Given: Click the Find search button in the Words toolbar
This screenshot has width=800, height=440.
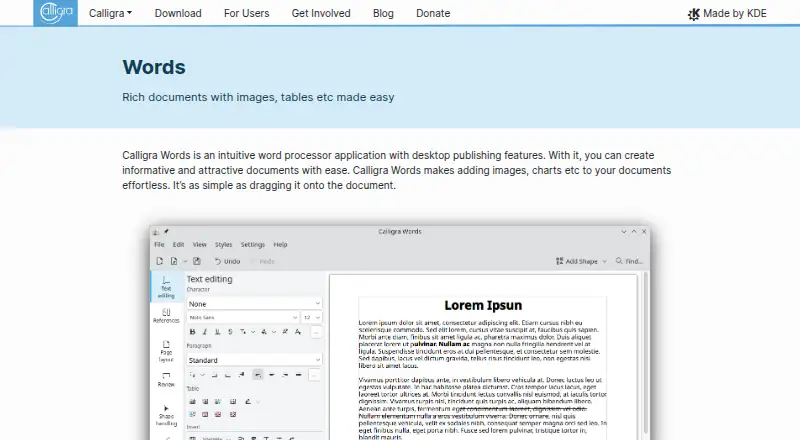Looking at the screenshot, I should point(629,261).
